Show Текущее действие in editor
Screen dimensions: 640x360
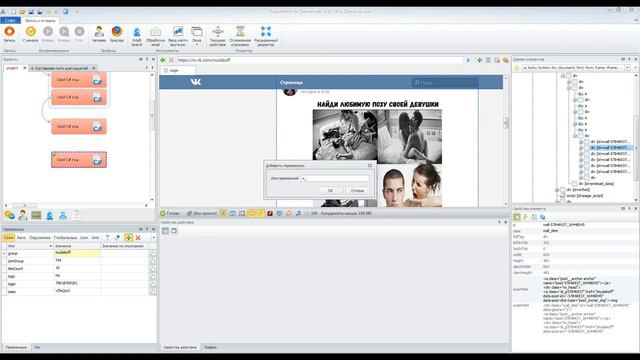point(218,36)
